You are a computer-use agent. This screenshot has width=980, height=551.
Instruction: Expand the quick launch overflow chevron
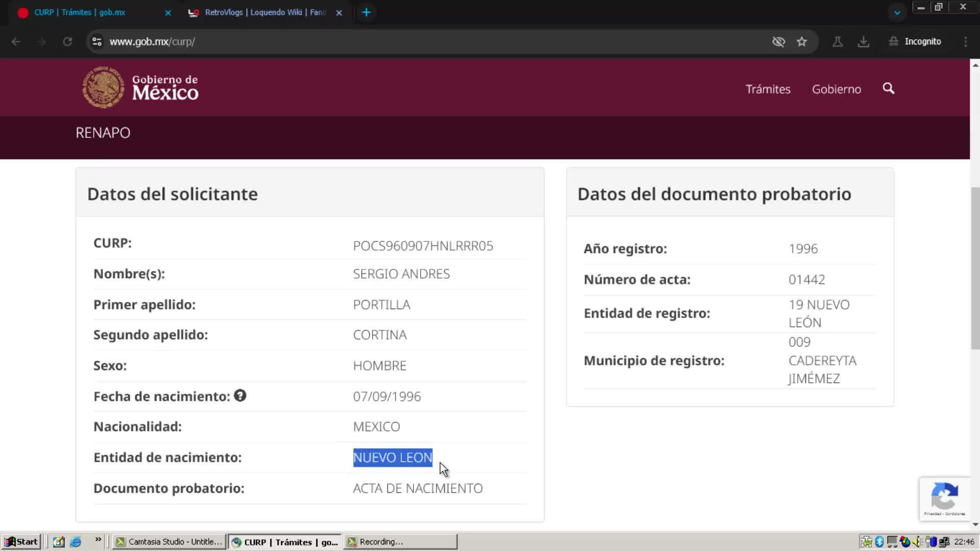pyautogui.click(x=98, y=539)
